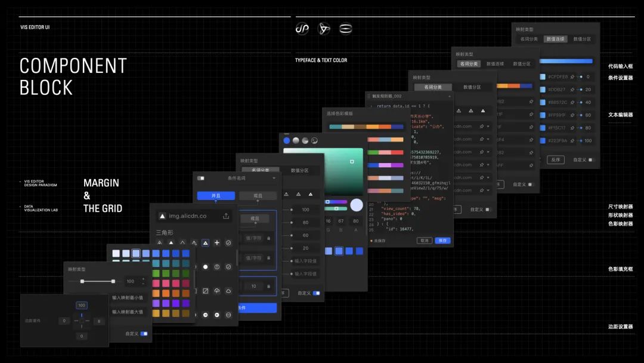Toggle the switch at 条件名词 panel header
Screen dimensions: 644x363
[x=201, y=178]
